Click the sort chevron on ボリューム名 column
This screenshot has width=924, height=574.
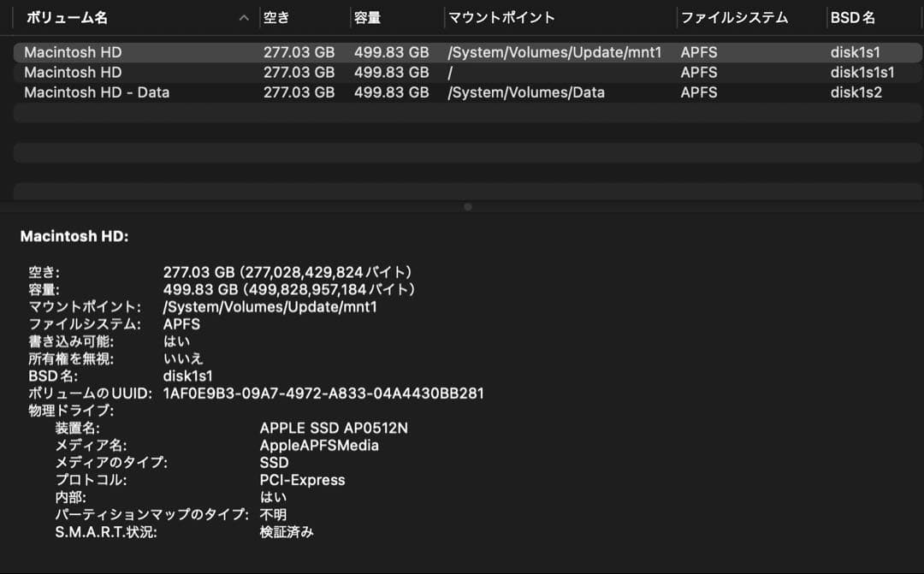(243, 17)
